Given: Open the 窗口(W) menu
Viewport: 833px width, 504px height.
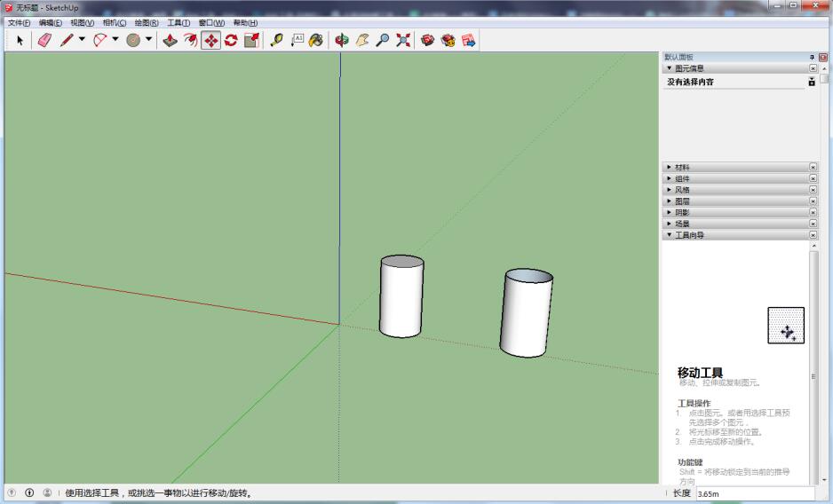Looking at the screenshot, I should tap(211, 22).
